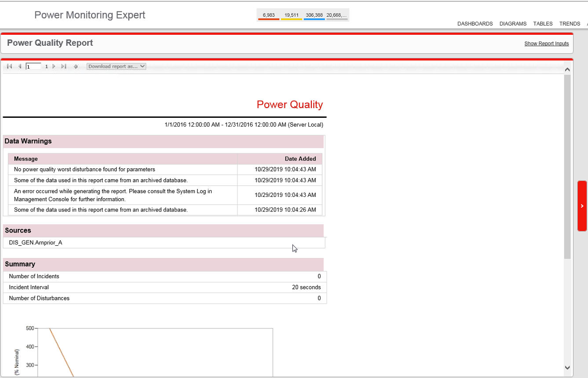Image resolution: width=588 pixels, height=378 pixels.
Task: Go to next report page
Action: click(x=54, y=66)
